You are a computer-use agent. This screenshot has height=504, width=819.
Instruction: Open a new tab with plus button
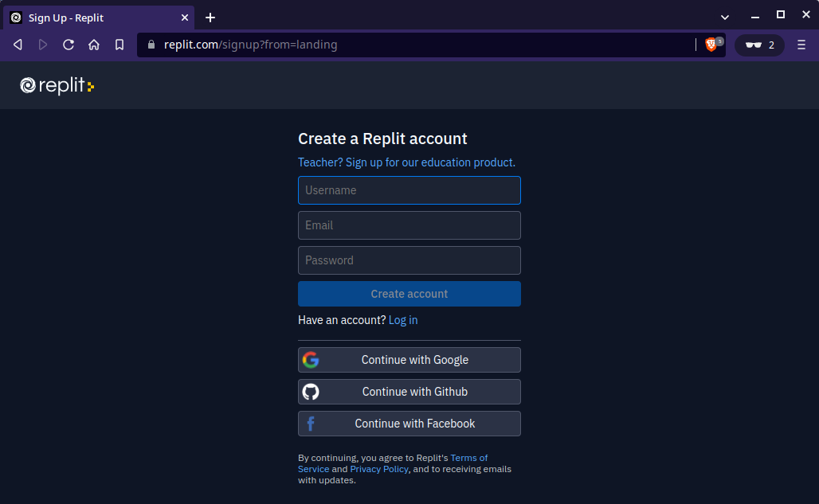point(210,18)
